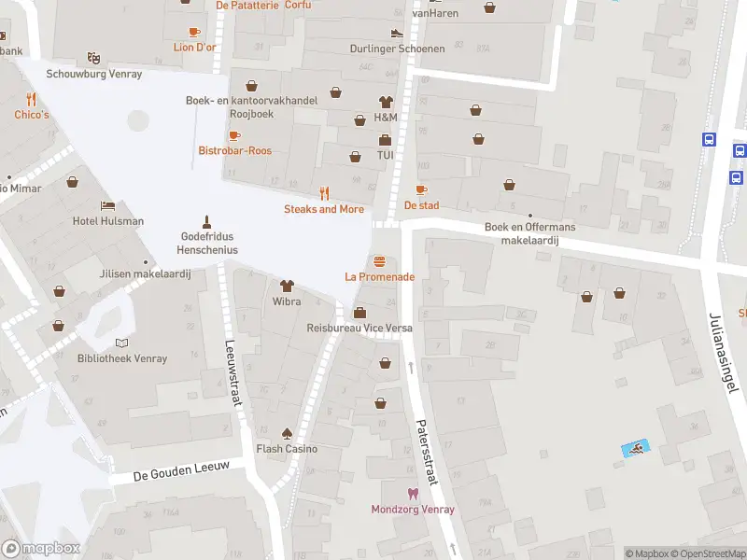This screenshot has height=560, width=747.
Task: Click the swimming pool icon
Action: 636,450
